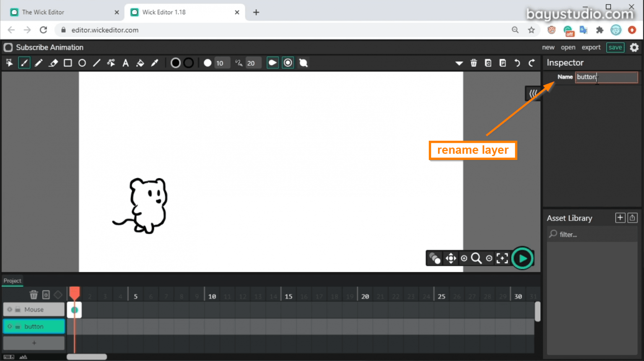
Task: Add a new layer with plus button
Action: pyautogui.click(x=34, y=343)
